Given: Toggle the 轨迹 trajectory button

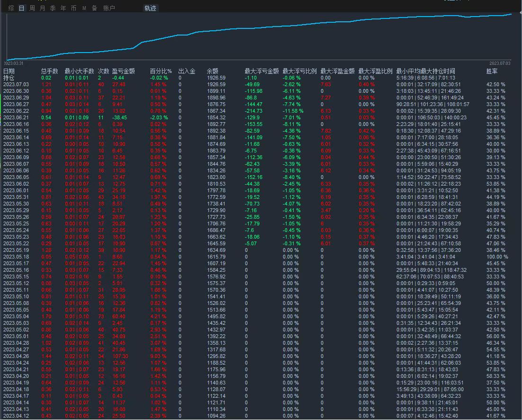Looking at the screenshot, I should coord(151,8).
